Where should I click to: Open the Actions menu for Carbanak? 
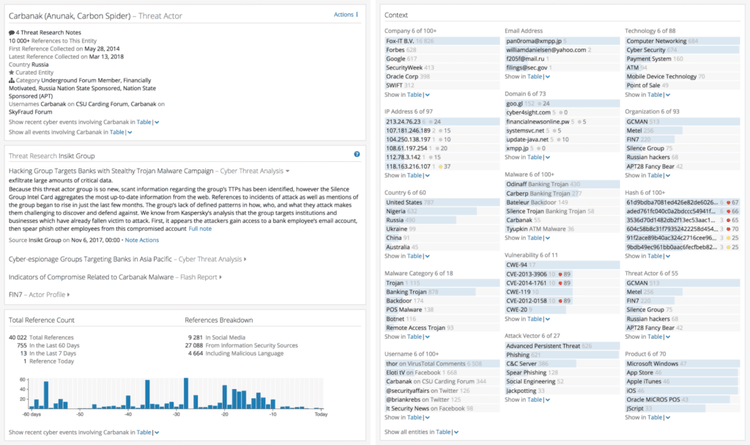point(344,15)
